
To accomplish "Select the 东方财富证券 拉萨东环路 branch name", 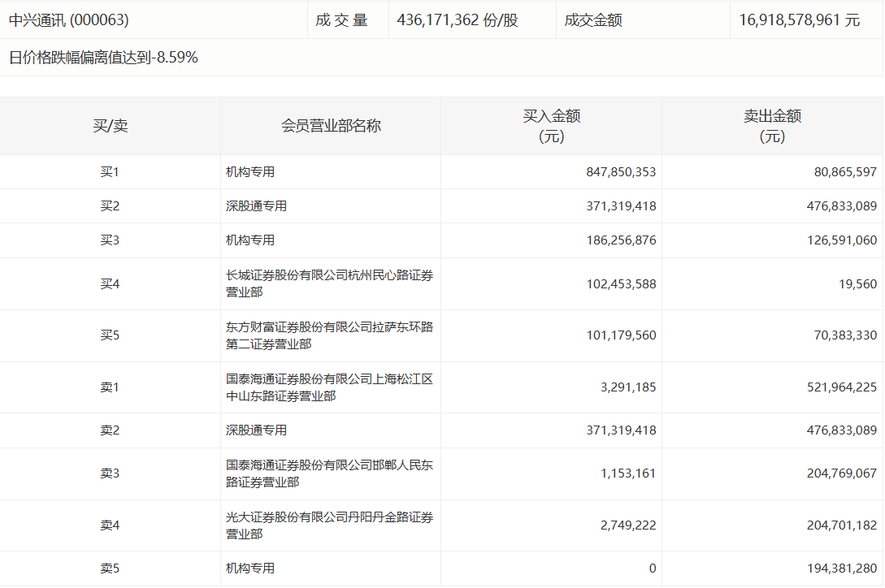I will tap(329, 335).
